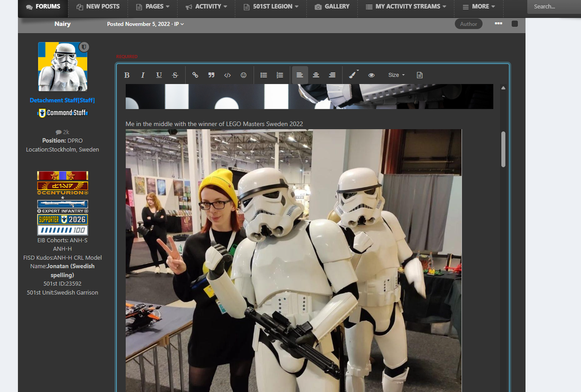Expand the More menu
The width and height of the screenshot is (581, 392).
pyautogui.click(x=479, y=7)
